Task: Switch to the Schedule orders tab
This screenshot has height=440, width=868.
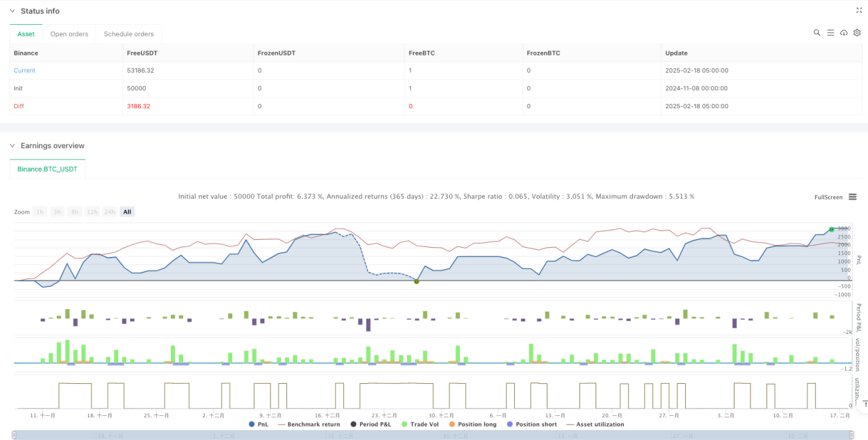Action: pos(128,34)
